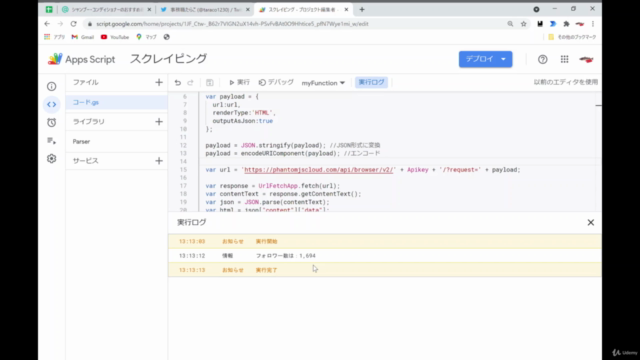This screenshot has height=360, width=640.
Task: Click code line 12 with JSON.stringify
Action: pyautogui.click(x=293, y=145)
